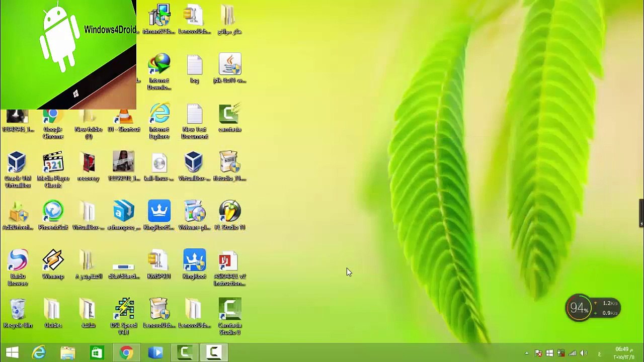Open the Camtasia Studio 8 desktop shortcut
Viewport: 644px width, 362px height.
click(x=230, y=317)
